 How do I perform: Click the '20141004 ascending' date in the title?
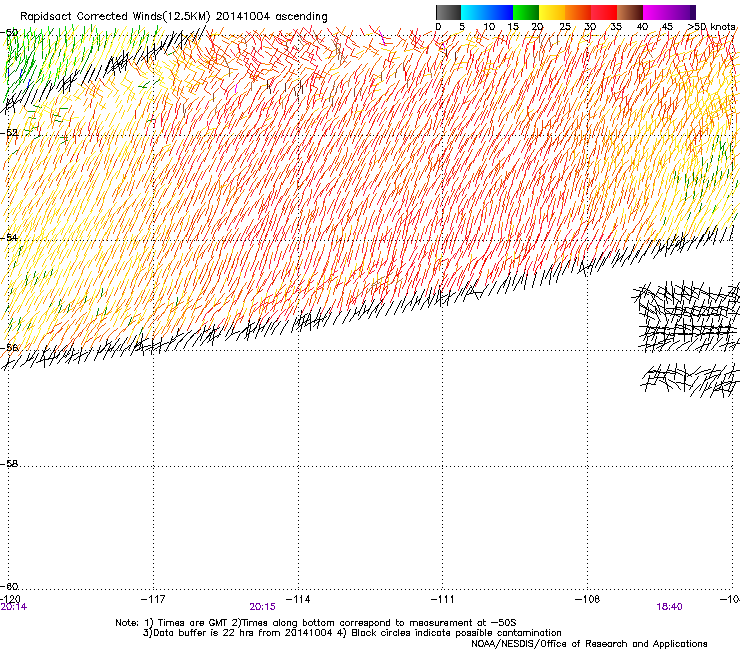click(x=271, y=17)
